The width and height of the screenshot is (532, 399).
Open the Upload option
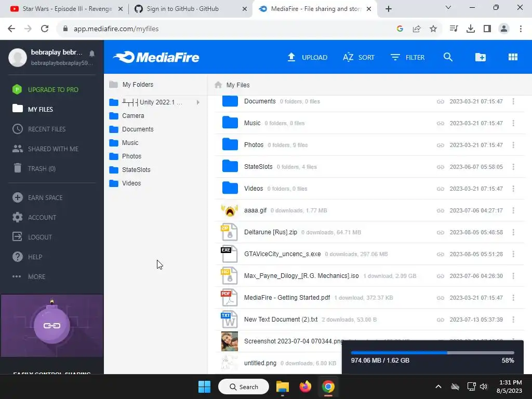pos(308,57)
